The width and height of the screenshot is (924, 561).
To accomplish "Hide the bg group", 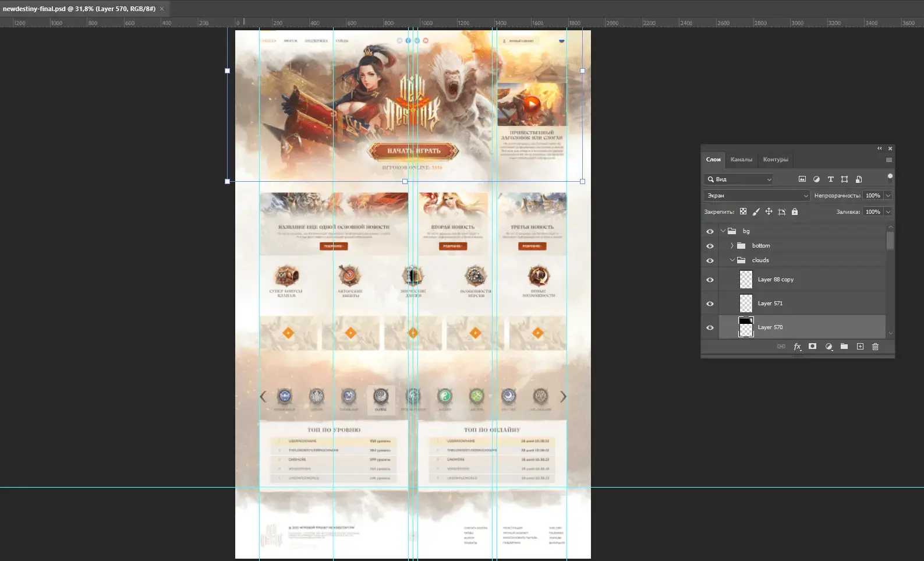I will pyautogui.click(x=710, y=231).
